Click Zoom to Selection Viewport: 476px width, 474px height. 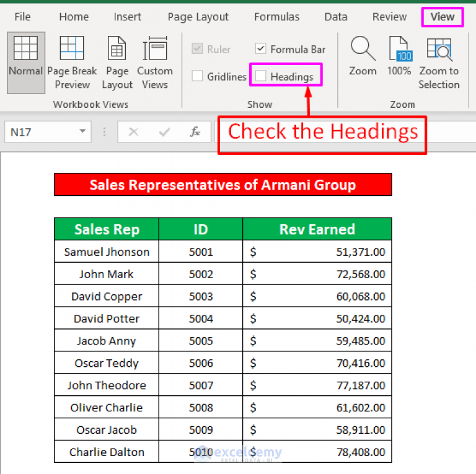tap(439, 63)
